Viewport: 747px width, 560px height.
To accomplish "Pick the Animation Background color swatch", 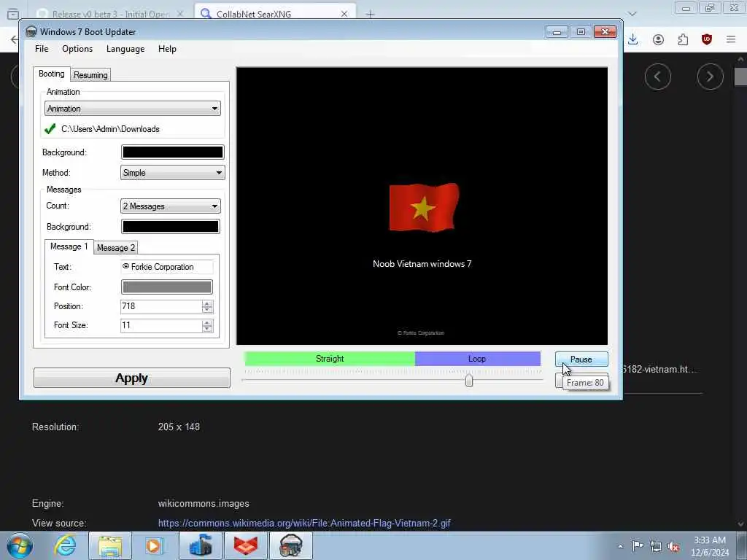I will [172, 152].
